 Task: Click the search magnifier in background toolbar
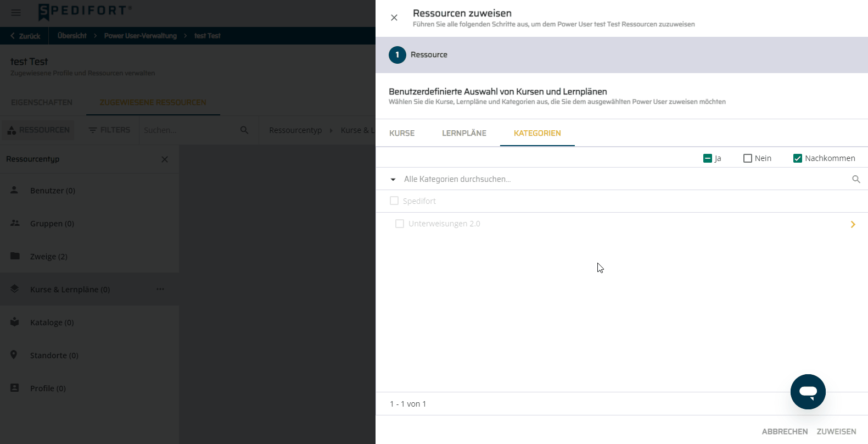click(244, 130)
